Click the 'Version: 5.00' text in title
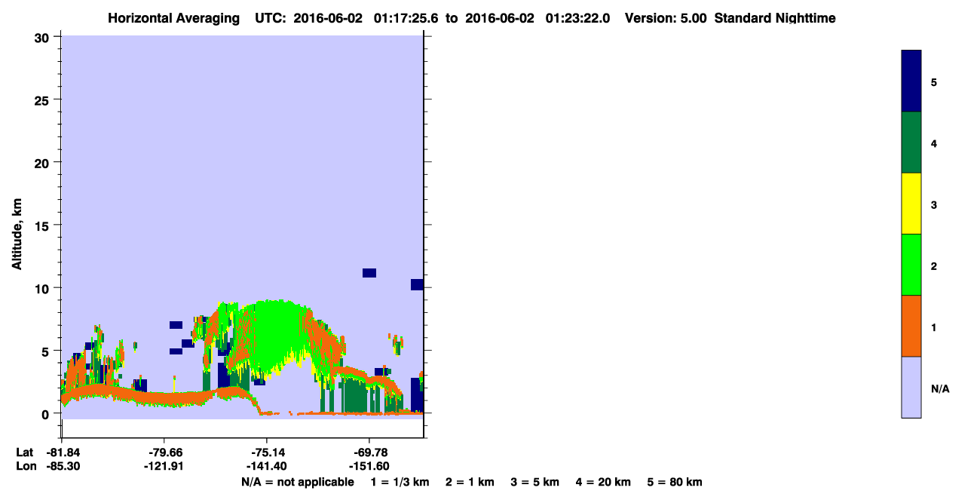 click(665, 18)
